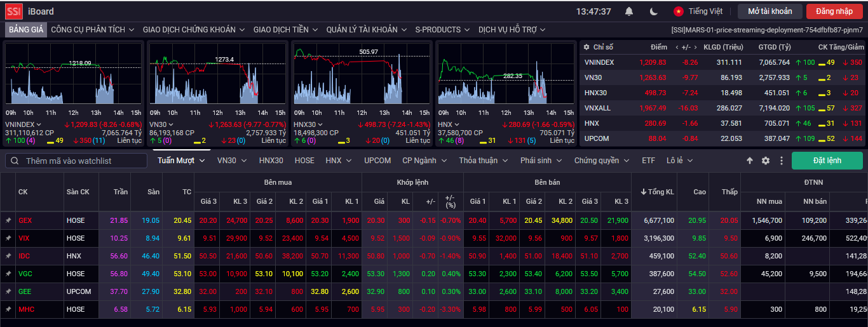The height and width of the screenshot is (327, 868).
Task: Click VIX stock symbol
Action: point(24,238)
